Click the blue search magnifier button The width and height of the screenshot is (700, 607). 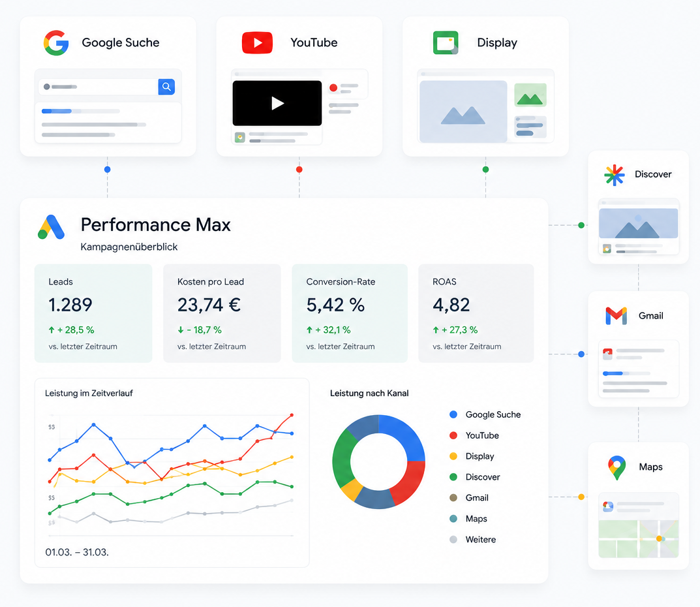point(166,87)
